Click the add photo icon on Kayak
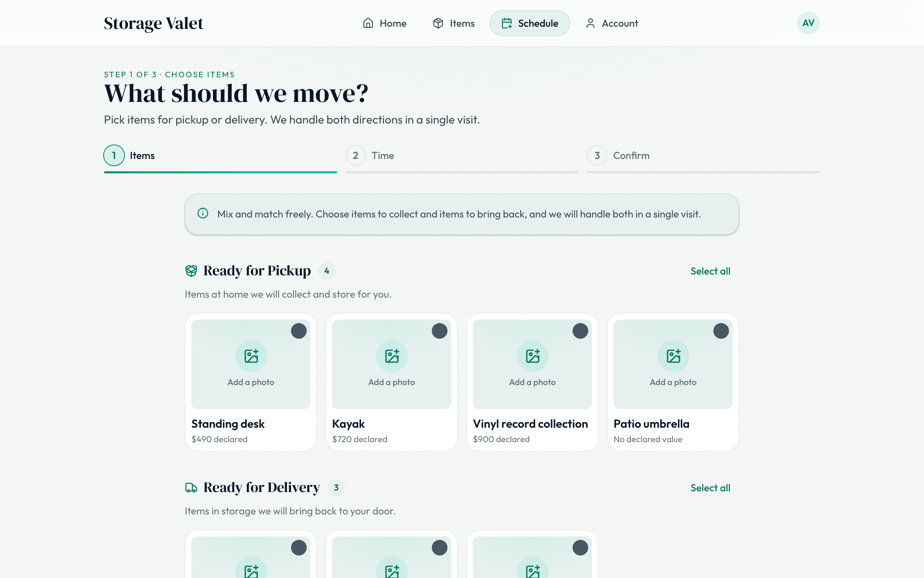This screenshot has height=578, width=924. point(392,356)
